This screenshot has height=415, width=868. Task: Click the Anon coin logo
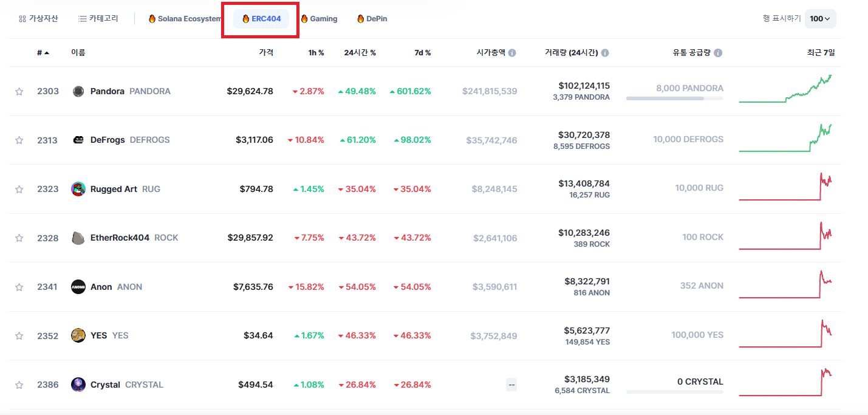(x=78, y=287)
